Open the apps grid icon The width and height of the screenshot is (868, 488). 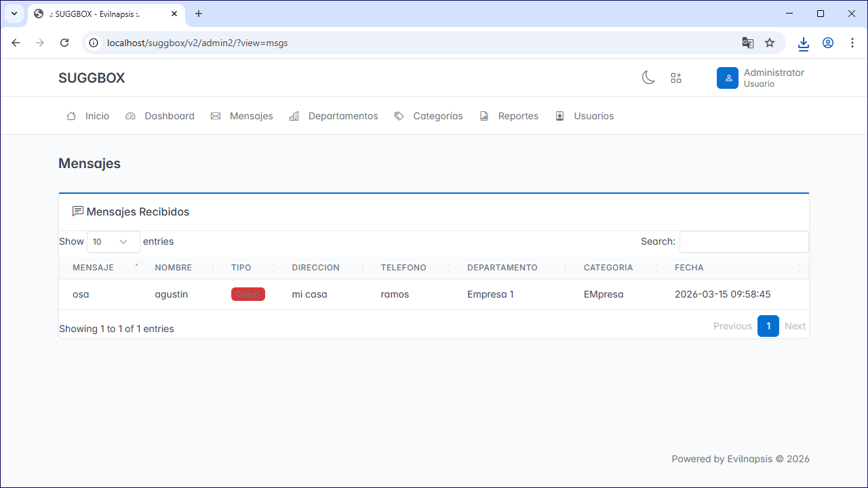[x=676, y=78]
